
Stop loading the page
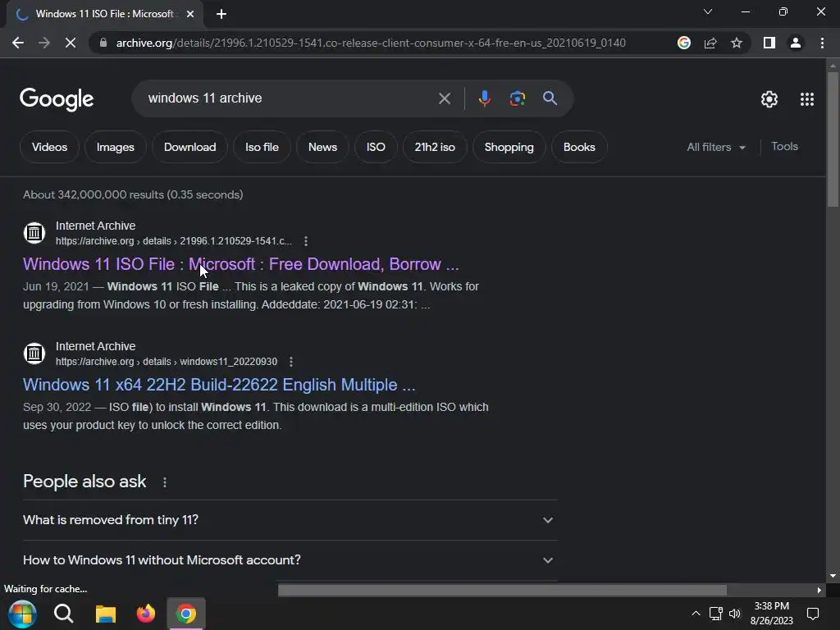[71, 43]
